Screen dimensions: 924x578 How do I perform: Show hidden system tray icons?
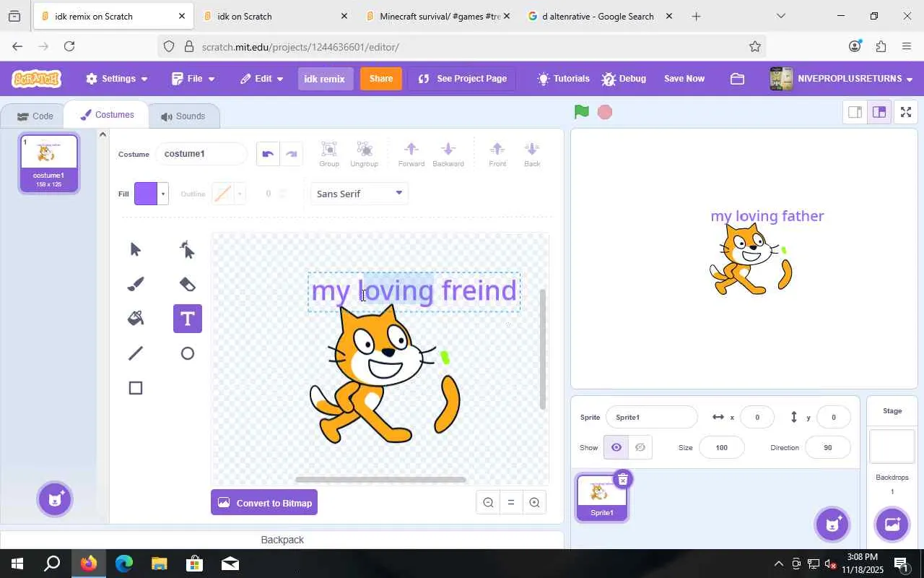[x=778, y=564]
